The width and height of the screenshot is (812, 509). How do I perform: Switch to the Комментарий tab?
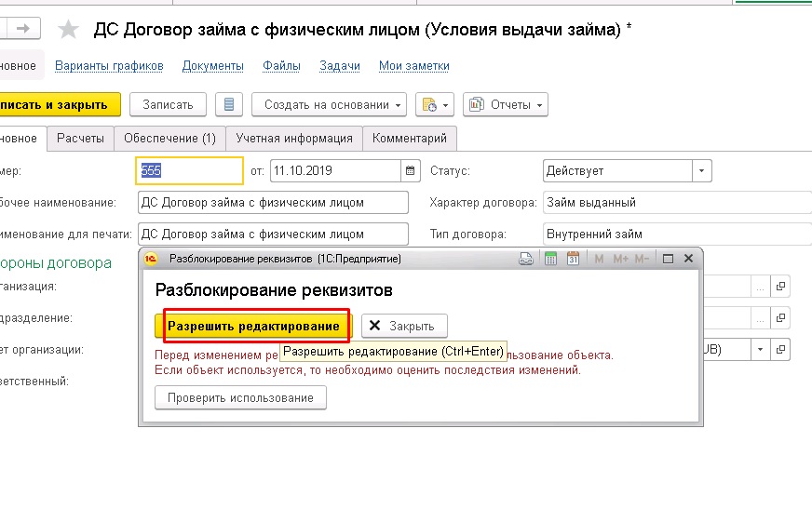click(410, 138)
